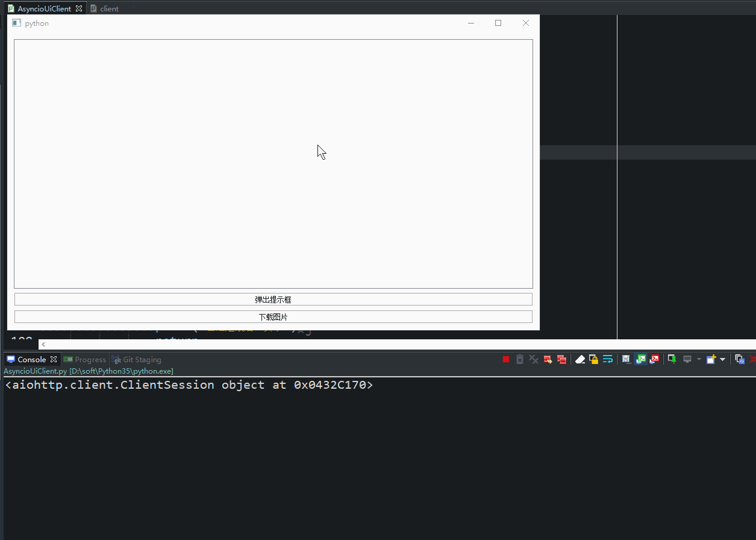Enable scroll lock in the console
Screen dimensions: 756x540
point(593,359)
